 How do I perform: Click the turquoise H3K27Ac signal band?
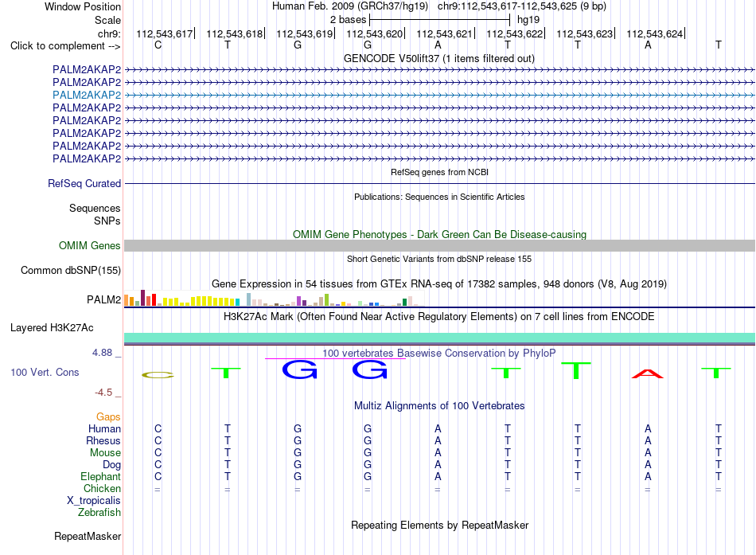pyautogui.click(x=440, y=338)
